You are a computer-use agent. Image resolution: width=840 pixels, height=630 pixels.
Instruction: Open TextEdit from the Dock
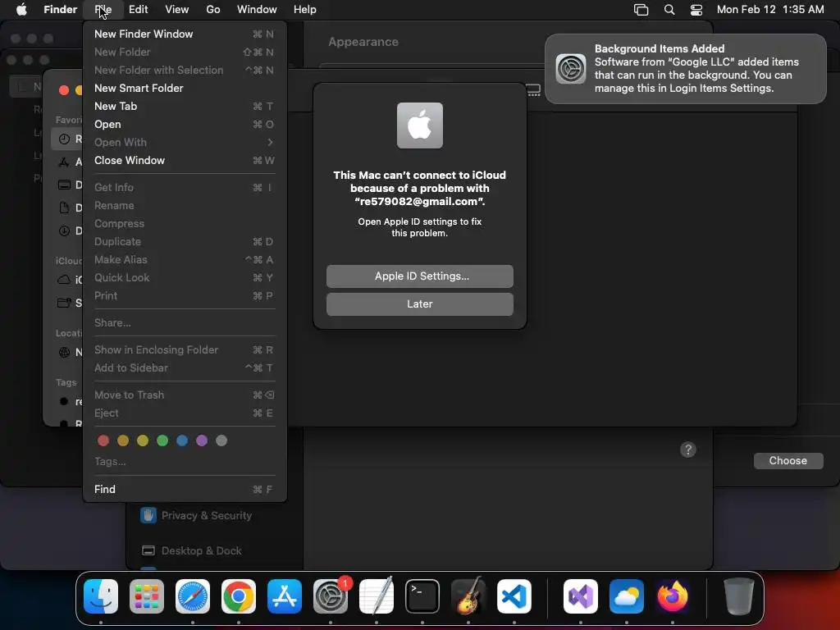(x=376, y=596)
